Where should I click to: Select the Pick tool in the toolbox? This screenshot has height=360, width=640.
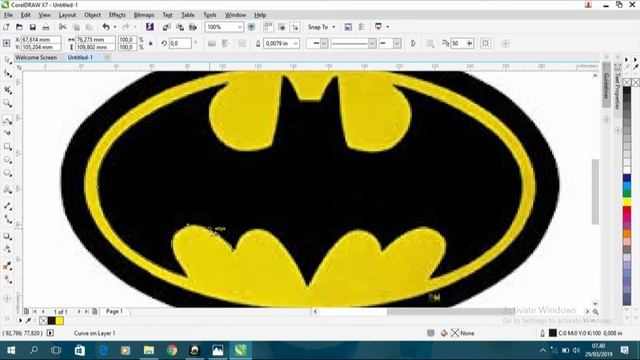coord(7,60)
